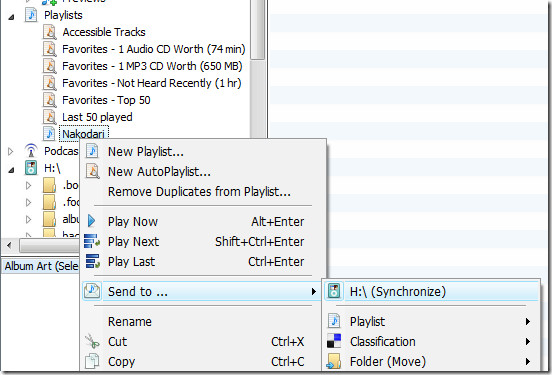Click the Copy pages icon
The width and height of the screenshot is (552, 375).
pos(92,361)
